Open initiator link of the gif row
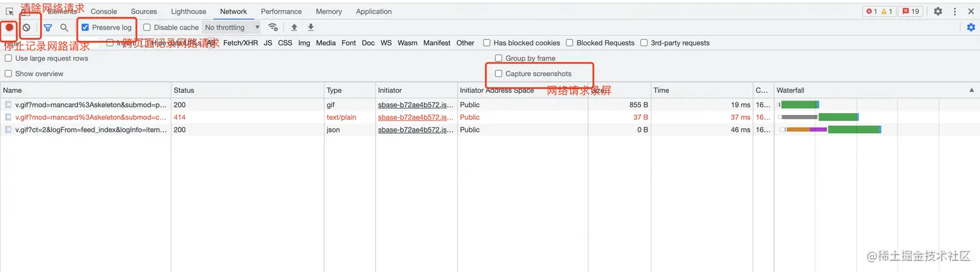This screenshot has width=980, height=272. tap(416, 105)
